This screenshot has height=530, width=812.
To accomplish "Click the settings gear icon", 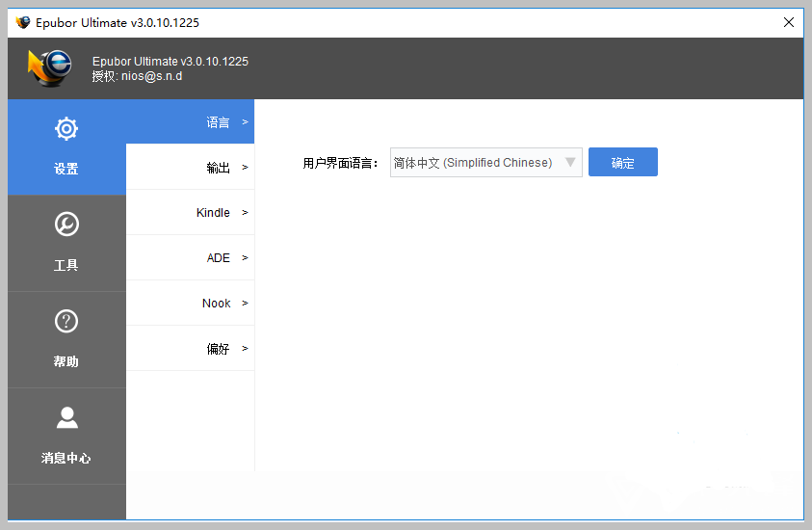I will [x=66, y=128].
